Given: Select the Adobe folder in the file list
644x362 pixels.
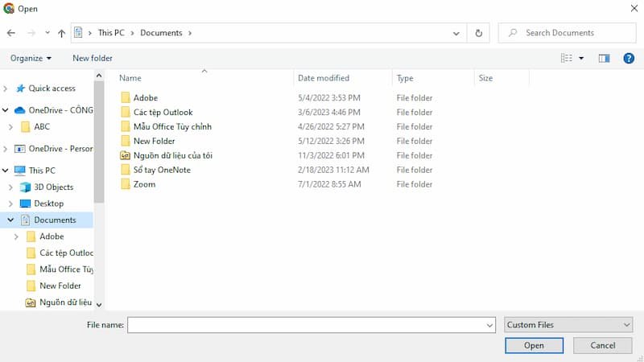Looking at the screenshot, I should pos(146,97).
